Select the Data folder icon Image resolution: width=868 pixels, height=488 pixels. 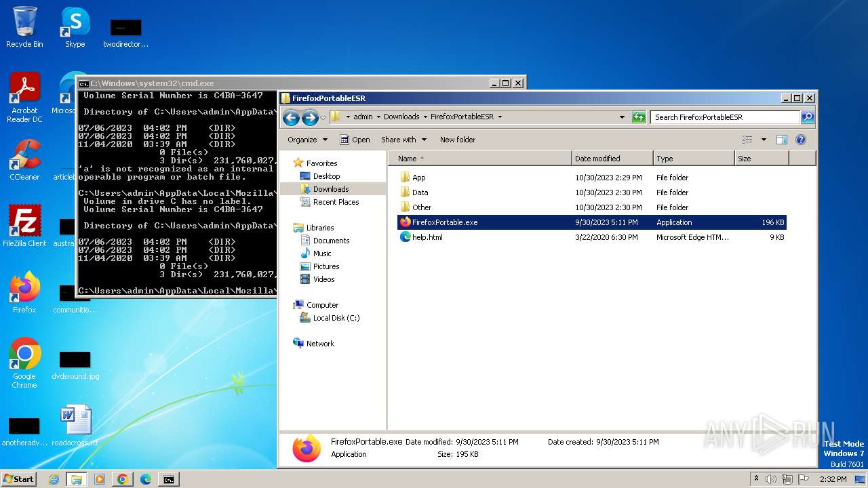[x=406, y=192]
